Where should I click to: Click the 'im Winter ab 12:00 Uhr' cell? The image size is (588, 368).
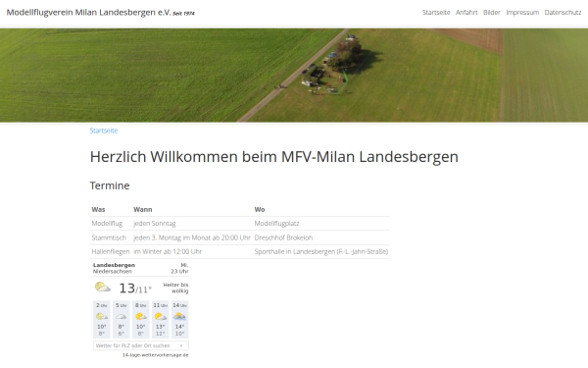168,251
